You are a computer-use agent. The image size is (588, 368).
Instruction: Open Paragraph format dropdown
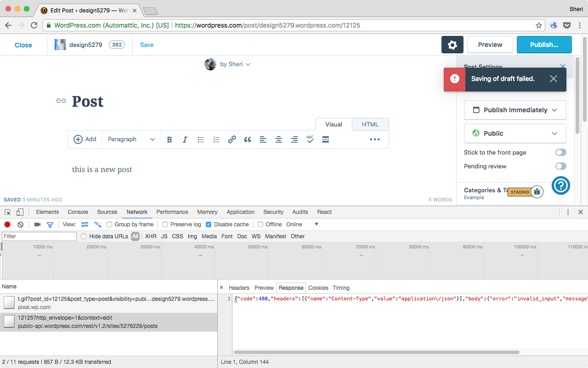(131, 139)
